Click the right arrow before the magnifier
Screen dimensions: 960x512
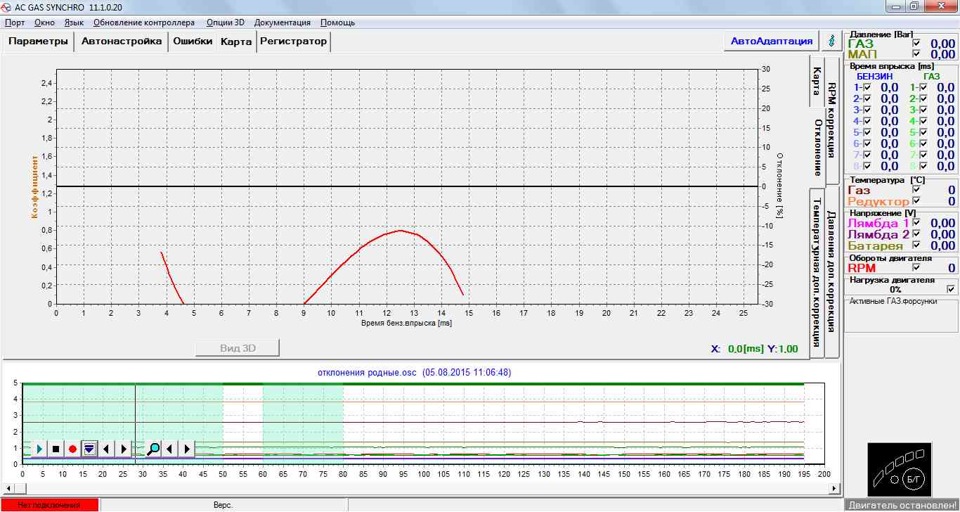click(123, 449)
